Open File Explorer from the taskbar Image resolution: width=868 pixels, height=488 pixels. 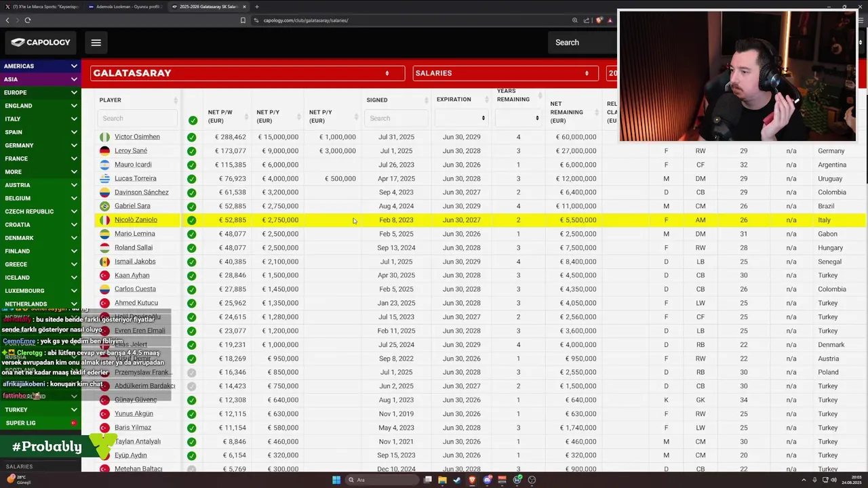tap(443, 480)
